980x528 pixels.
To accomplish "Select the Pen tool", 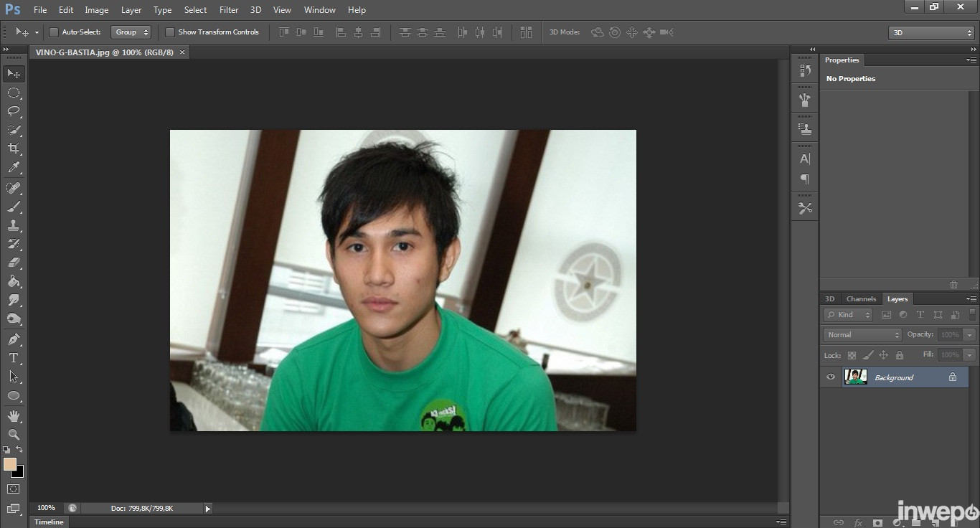I will click(x=14, y=339).
